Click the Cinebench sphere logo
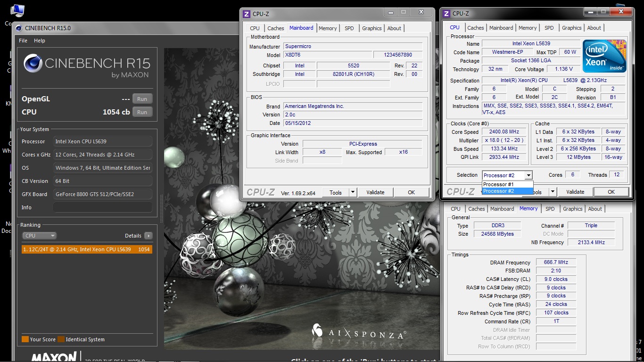The width and height of the screenshot is (644, 362). point(33,63)
